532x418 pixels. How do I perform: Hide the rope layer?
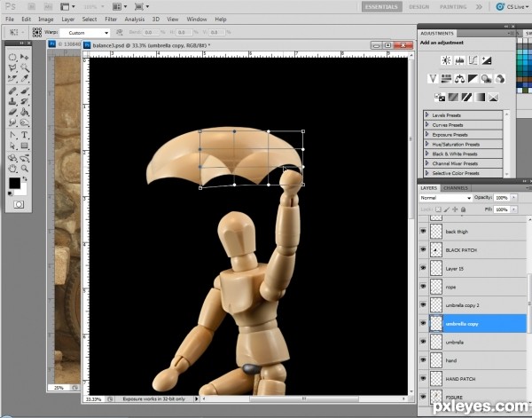tap(423, 287)
